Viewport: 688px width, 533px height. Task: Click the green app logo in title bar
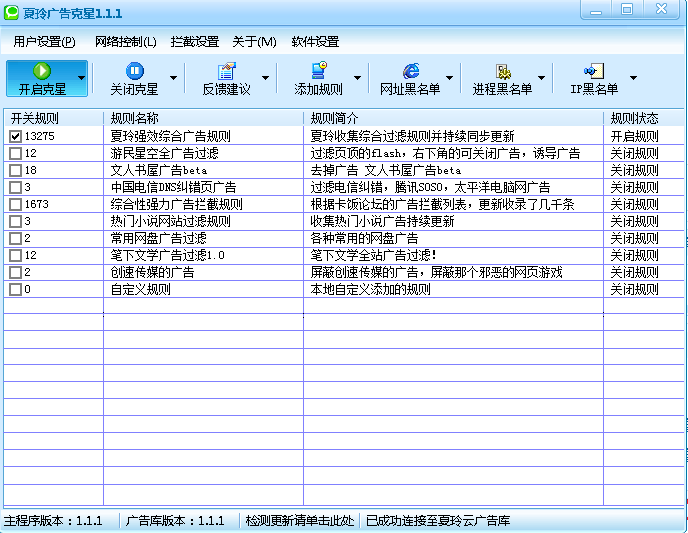coord(11,12)
